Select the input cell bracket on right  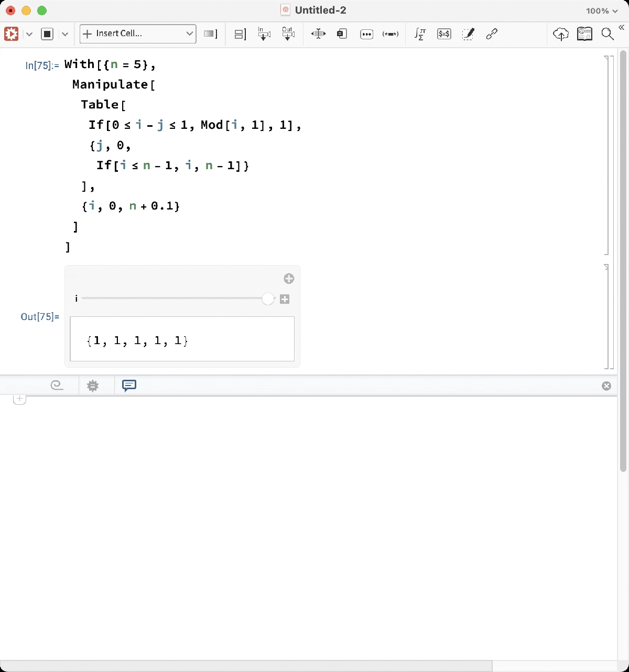pyautogui.click(x=606, y=156)
